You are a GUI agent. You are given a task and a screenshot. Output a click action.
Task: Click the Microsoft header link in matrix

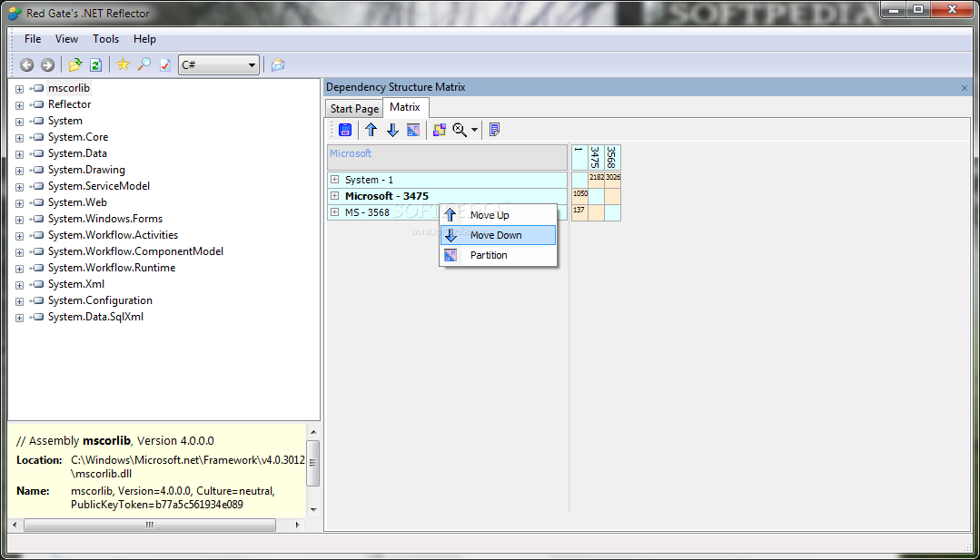coord(351,153)
